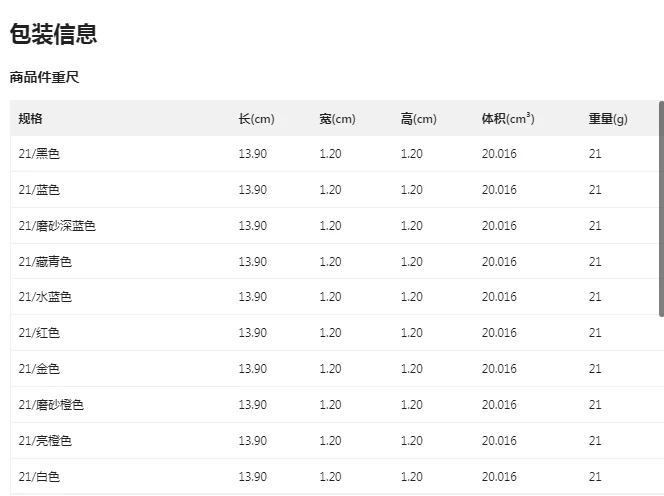Select the 包装信息 heading
Screen dimensions: 664x496
(x=53, y=34)
